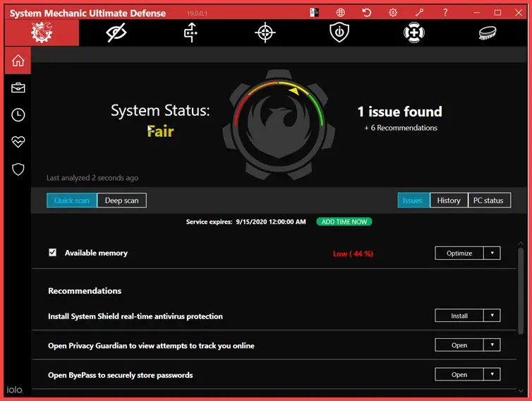
Task: Click Install for System Shield antivirus
Action: click(459, 316)
